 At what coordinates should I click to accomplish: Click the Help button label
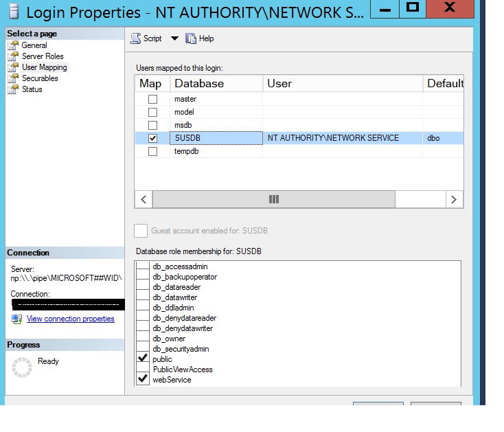click(x=207, y=38)
